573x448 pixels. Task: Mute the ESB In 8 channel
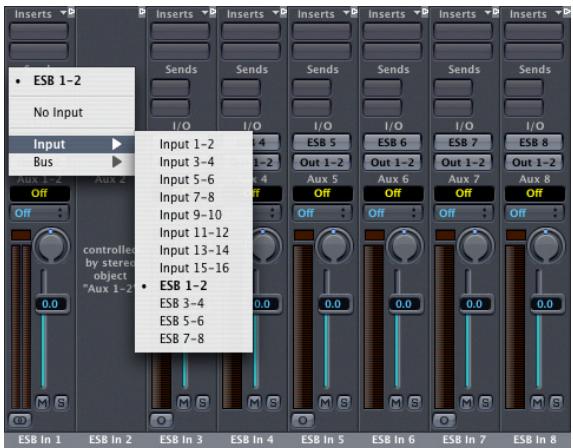pyautogui.click(x=538, y=402)
